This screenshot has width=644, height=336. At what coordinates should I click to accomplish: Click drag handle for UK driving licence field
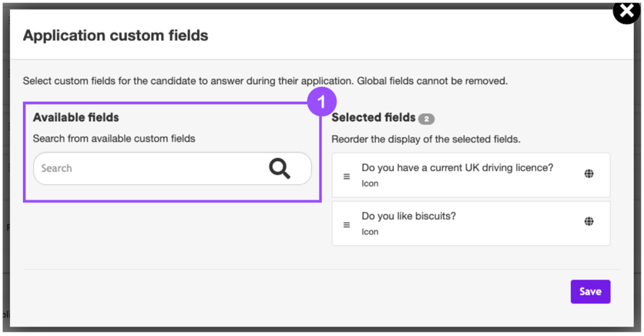(x=347, y=176)
